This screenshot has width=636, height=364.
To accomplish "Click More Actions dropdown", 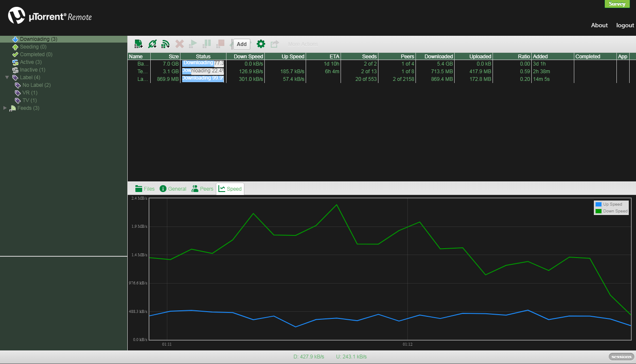I will [303, 44].
